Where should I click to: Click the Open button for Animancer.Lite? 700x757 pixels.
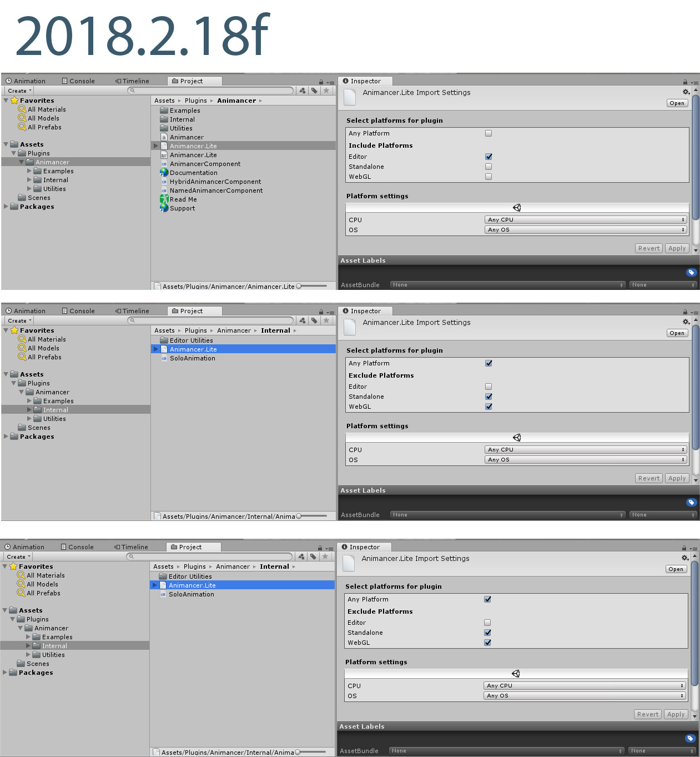click(677, 103)
